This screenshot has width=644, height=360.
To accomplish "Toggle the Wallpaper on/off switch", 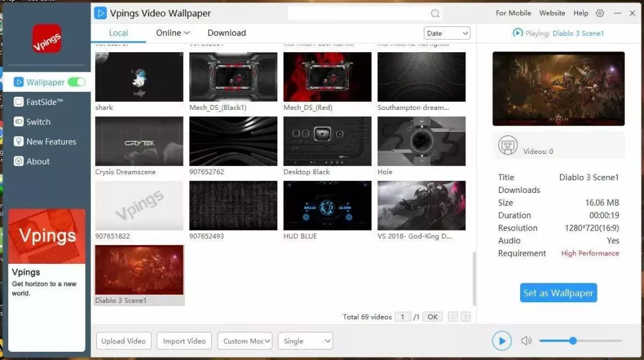I will coord(77,82).
